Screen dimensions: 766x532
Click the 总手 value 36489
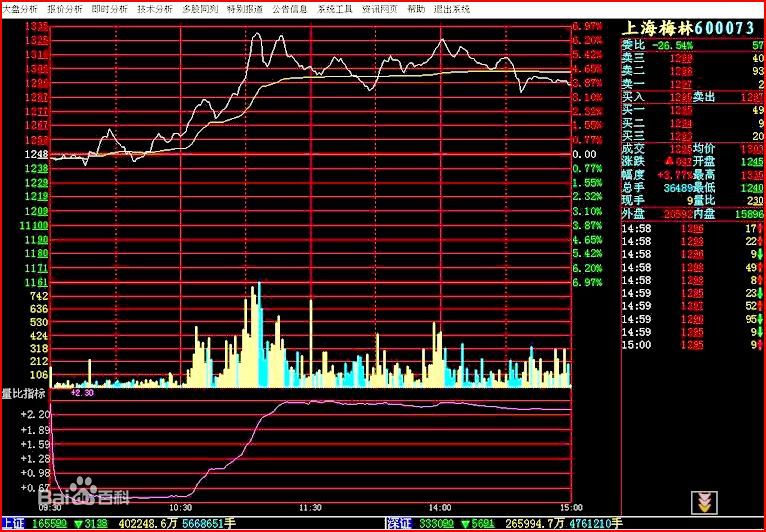click(678, 188)
